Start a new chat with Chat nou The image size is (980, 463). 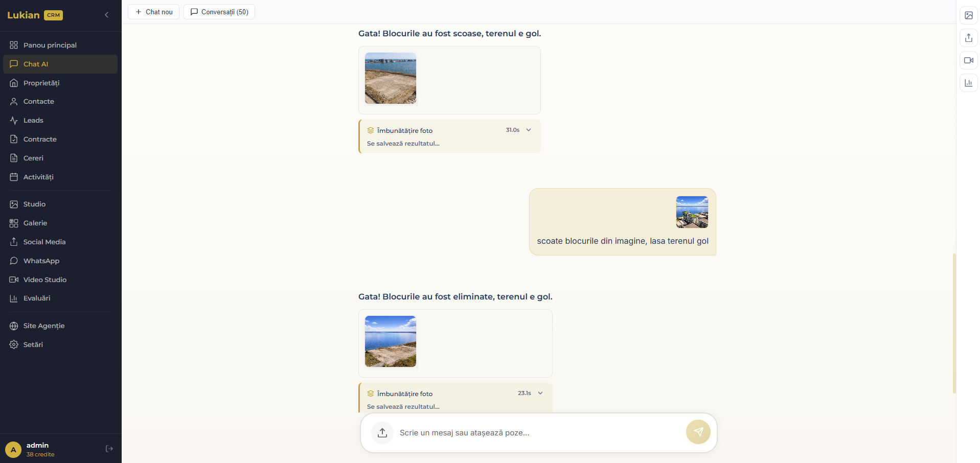click(153, 12)
